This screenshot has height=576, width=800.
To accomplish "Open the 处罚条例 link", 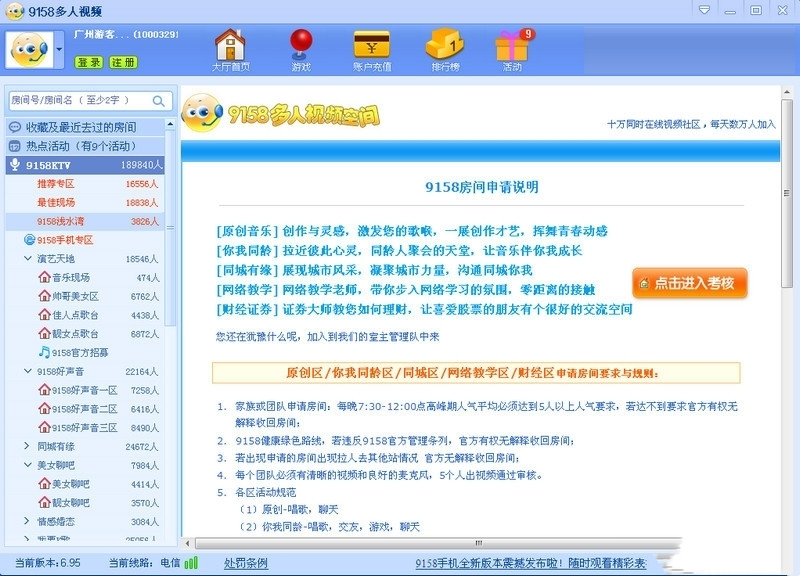I will coord(246,563).
